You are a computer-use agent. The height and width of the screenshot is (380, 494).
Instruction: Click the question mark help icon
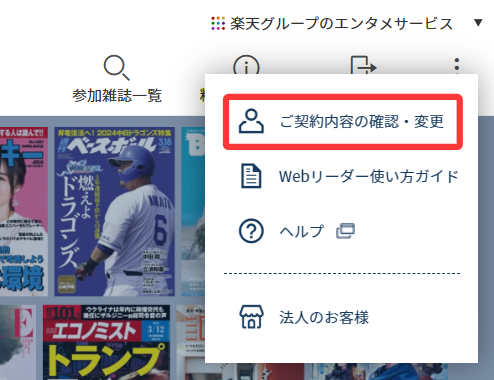point(251,231)
